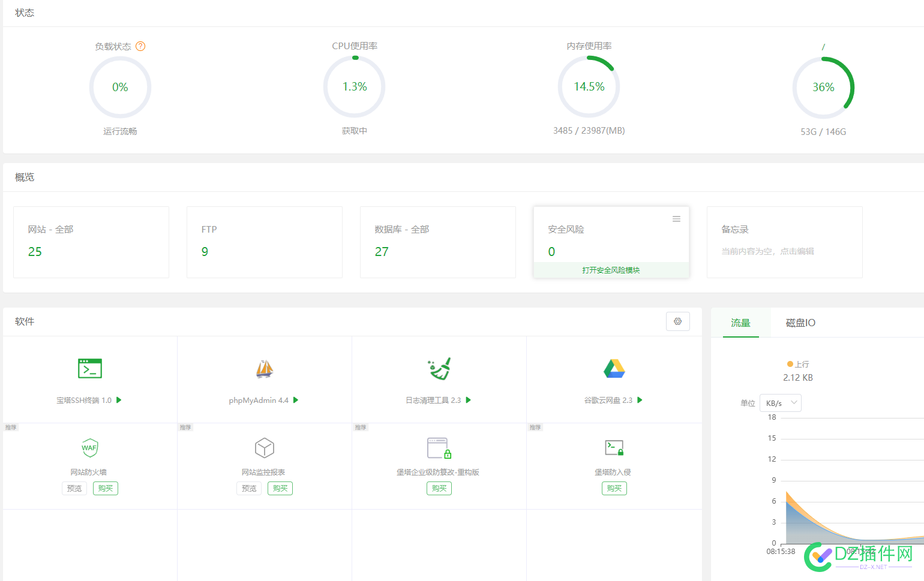Toggle the 上行 orange legend dot
This screenshot has width=924, height=581.
tap(790, 364)
